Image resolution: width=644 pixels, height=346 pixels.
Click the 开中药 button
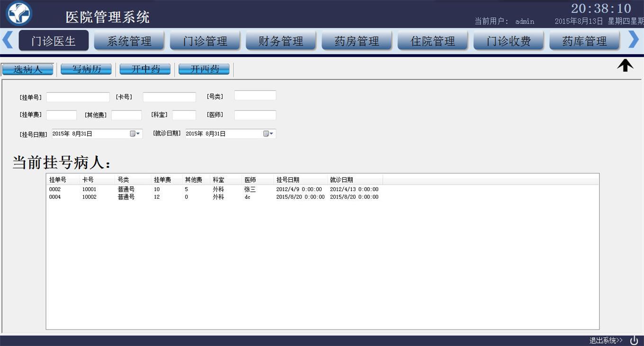pyautogui.click(x=145, y=69)
